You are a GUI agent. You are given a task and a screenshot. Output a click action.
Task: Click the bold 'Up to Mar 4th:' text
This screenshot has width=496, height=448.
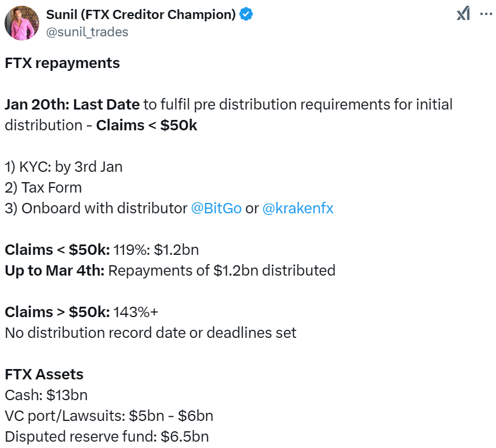tap(54, 270)
